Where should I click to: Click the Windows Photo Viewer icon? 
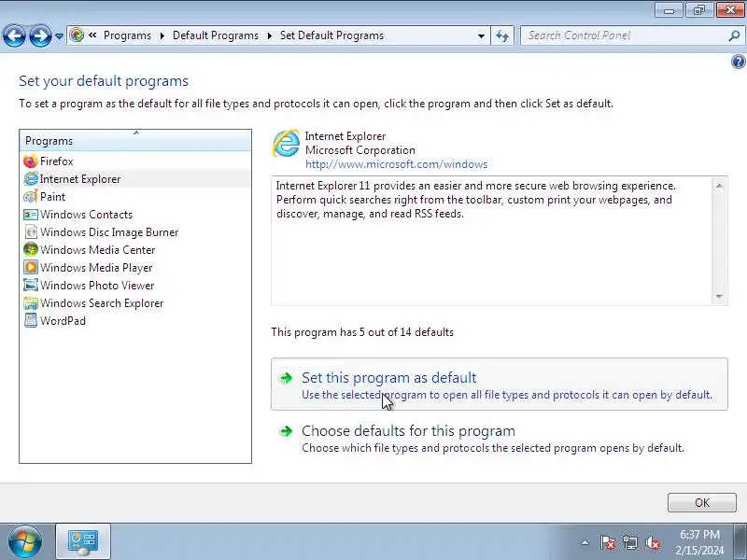pyautogui.click(x=31, y=285)
